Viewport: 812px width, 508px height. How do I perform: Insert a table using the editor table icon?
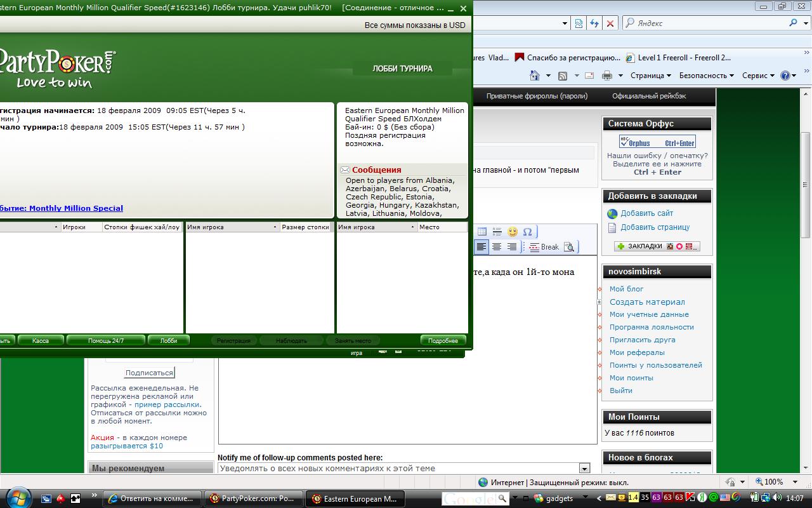point(482,232)
